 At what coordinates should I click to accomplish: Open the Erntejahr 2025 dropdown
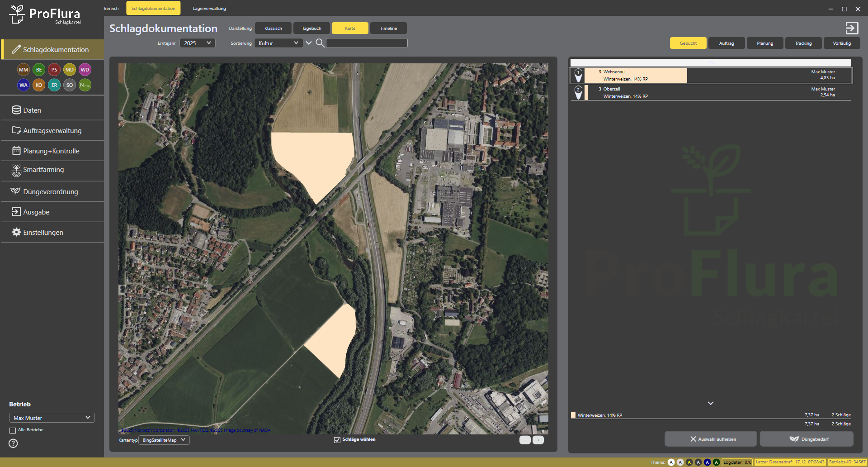point(198,43)
